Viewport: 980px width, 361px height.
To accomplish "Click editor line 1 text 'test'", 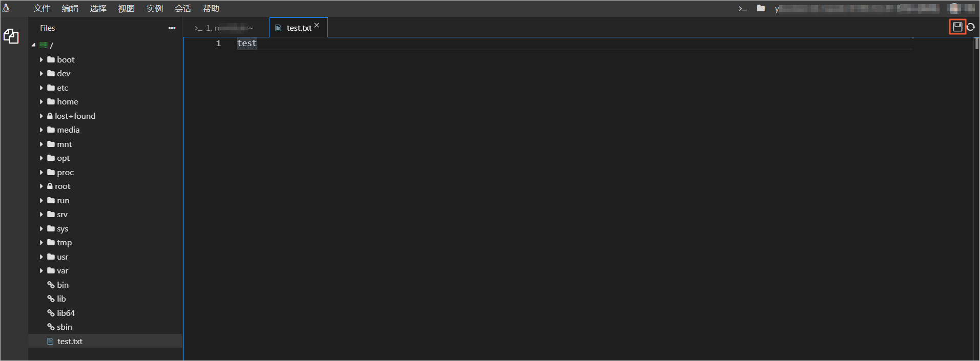I will [247, 44].
